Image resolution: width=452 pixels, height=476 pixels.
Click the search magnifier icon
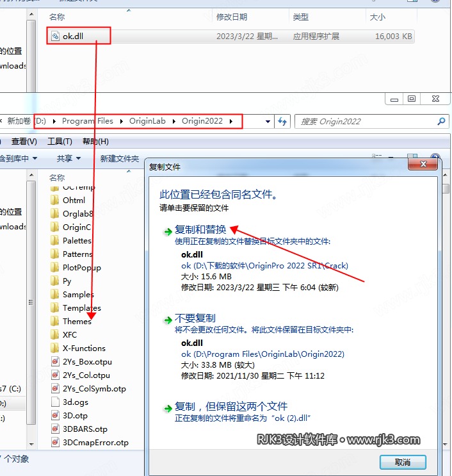click(x=441, y=122)
